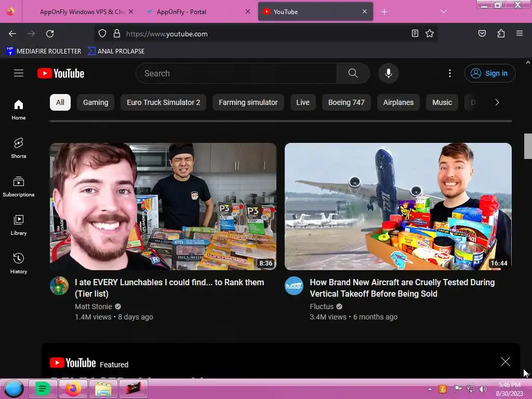Viewport: 532px width, 399px height.
Task: Open Library in sidebar
Action: [x=19, y=225]
